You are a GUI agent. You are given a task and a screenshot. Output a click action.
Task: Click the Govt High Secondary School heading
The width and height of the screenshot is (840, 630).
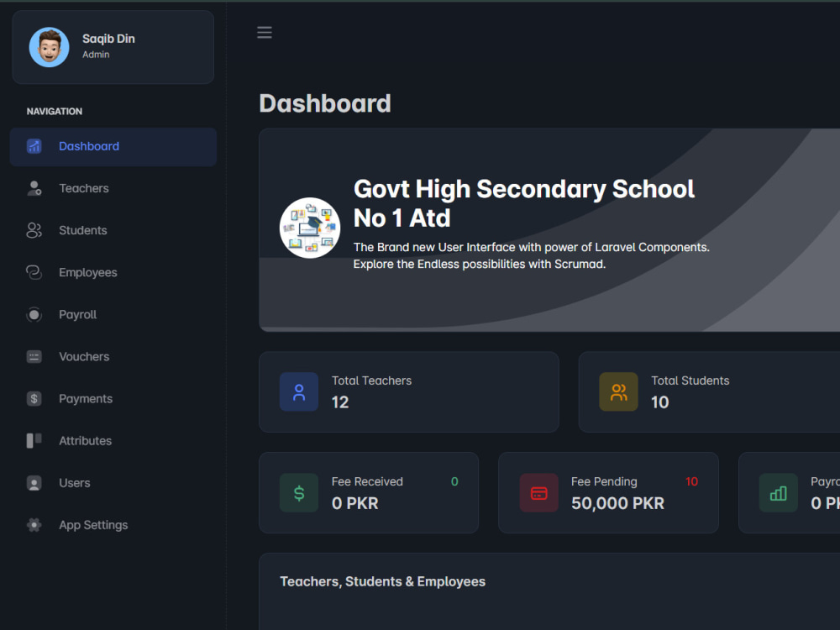(x=524, y=203)
